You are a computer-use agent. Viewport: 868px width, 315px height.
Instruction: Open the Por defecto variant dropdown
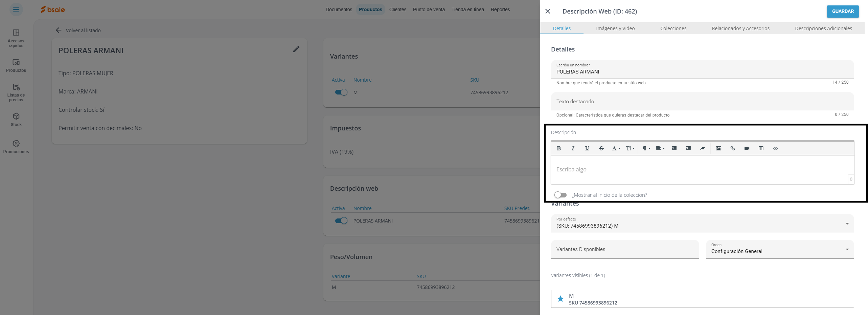702,224
